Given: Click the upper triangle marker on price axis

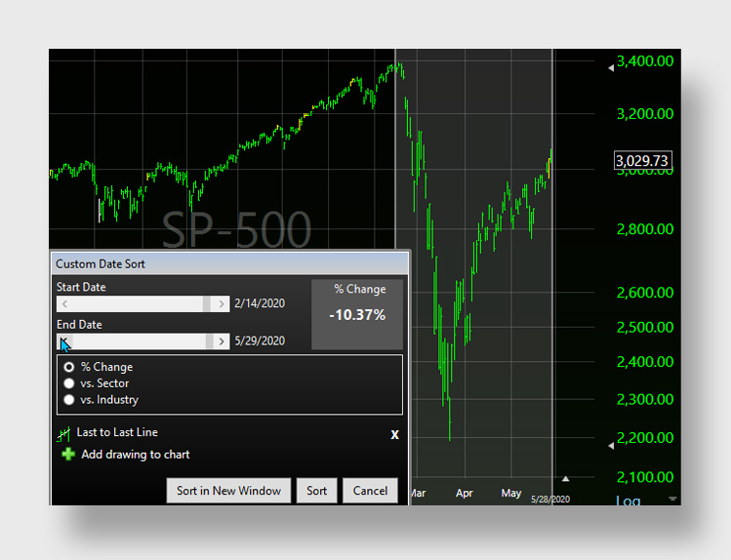Looking at the screenshot, I should click(x=611, y=67).
